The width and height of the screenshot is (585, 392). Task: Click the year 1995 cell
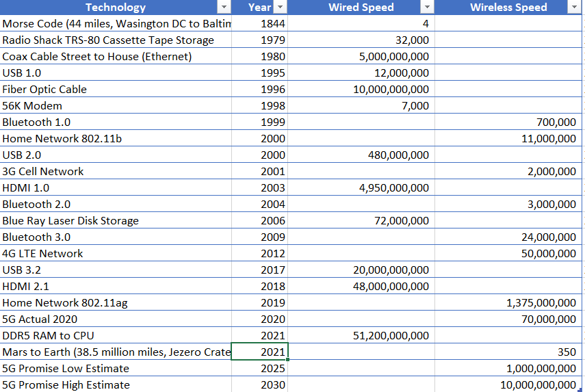point(260,73)
